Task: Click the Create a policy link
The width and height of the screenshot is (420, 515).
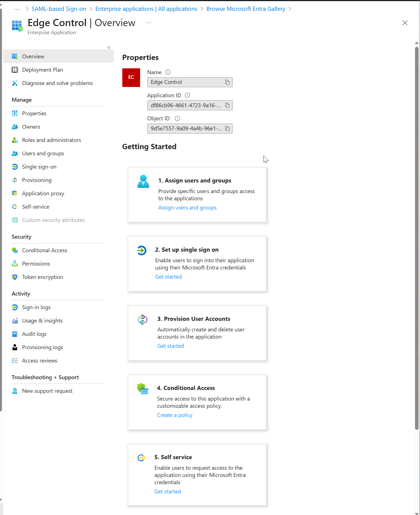Action: (x=175, y=415)
